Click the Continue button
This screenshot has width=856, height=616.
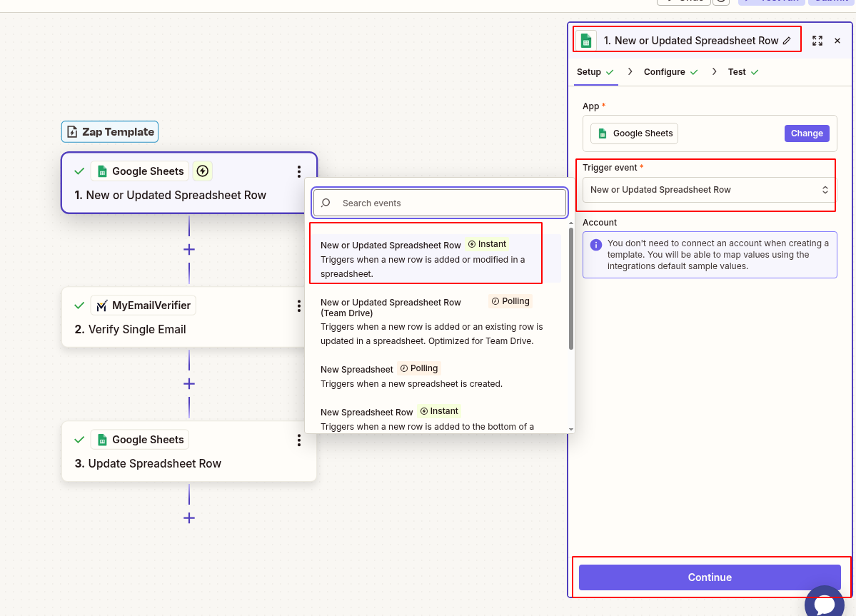[709, 577]
